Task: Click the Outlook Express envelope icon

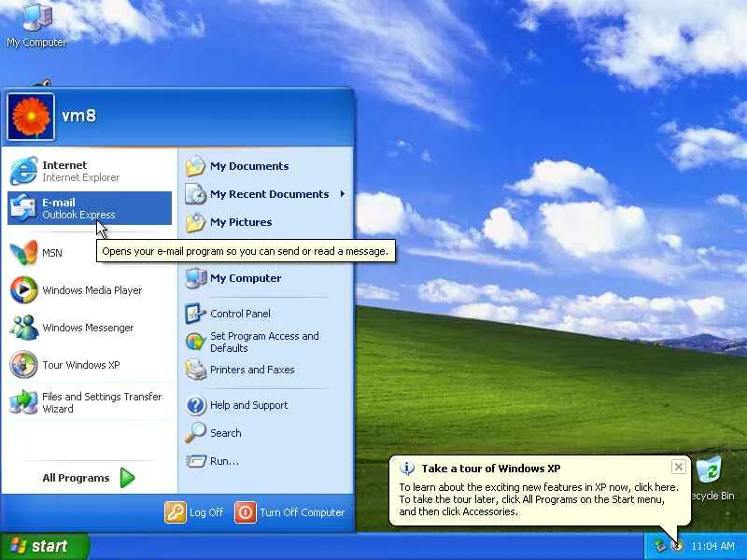Action: (23, 208)
